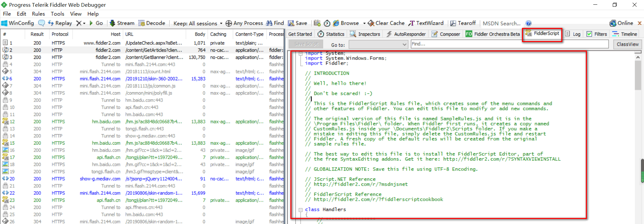This screenshot has height=224, width=644.
Task: Toggle the Decode option
Action: pyautogui.click(x=152, y=23)
